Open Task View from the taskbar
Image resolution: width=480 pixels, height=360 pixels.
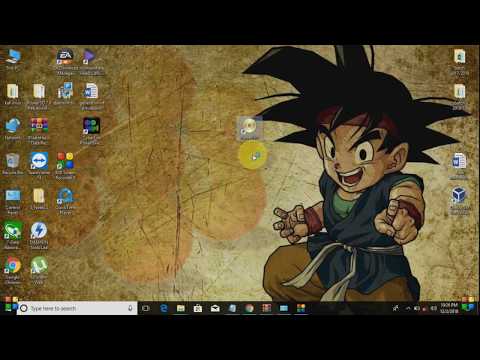tap(146, 308)
